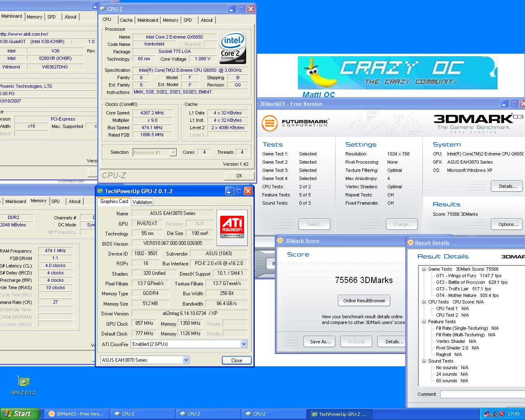Click Online ResultBrowser button
525x420 pixels.
tap(364, 301)
